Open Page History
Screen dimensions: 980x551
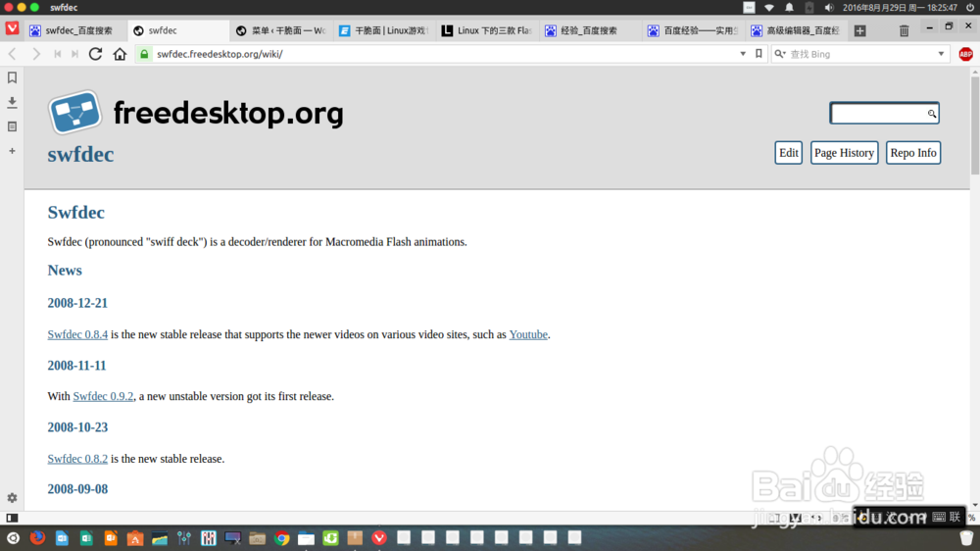pyautogui.click(x=844, y=153)
